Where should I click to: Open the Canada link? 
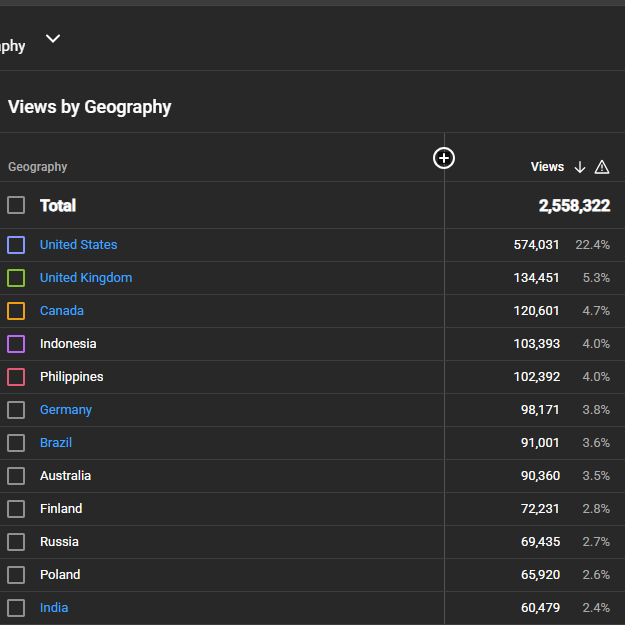(x=62, y=311)
